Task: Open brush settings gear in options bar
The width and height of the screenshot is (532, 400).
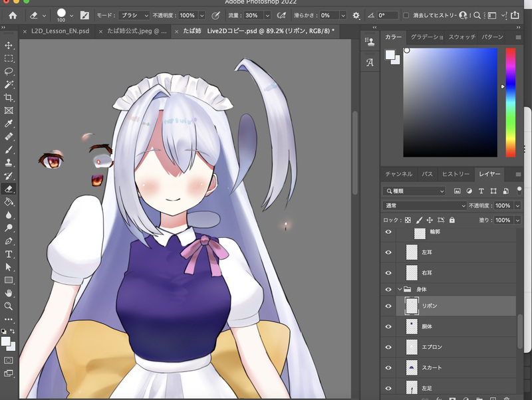Action: [x=356, y=15]
